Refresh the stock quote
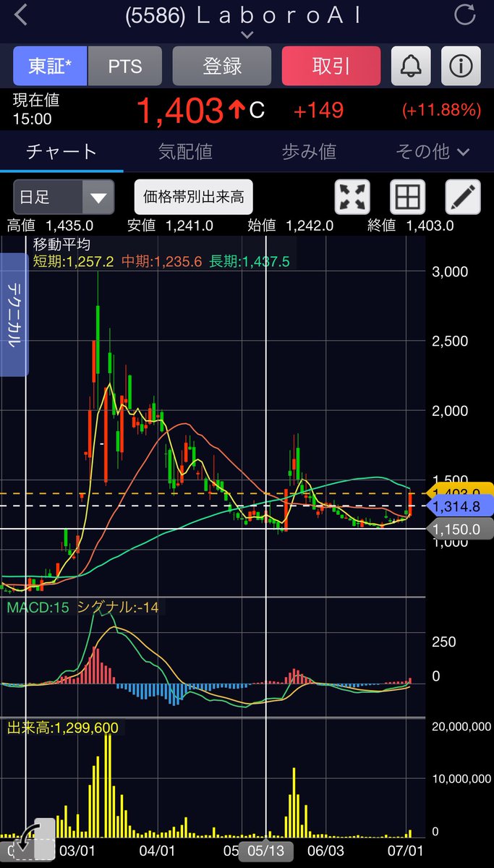Screen dimensions: 494x868 pyautogui.click(x=465, y=15)
